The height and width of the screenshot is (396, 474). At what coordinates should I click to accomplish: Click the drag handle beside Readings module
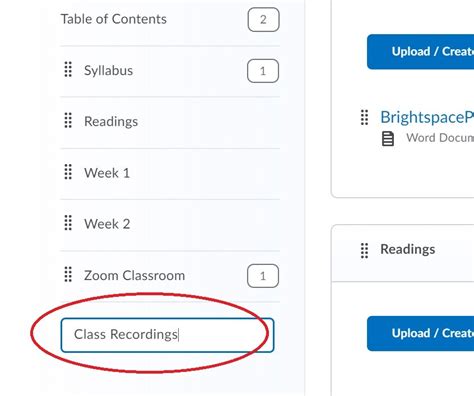[x=68, y=120]
